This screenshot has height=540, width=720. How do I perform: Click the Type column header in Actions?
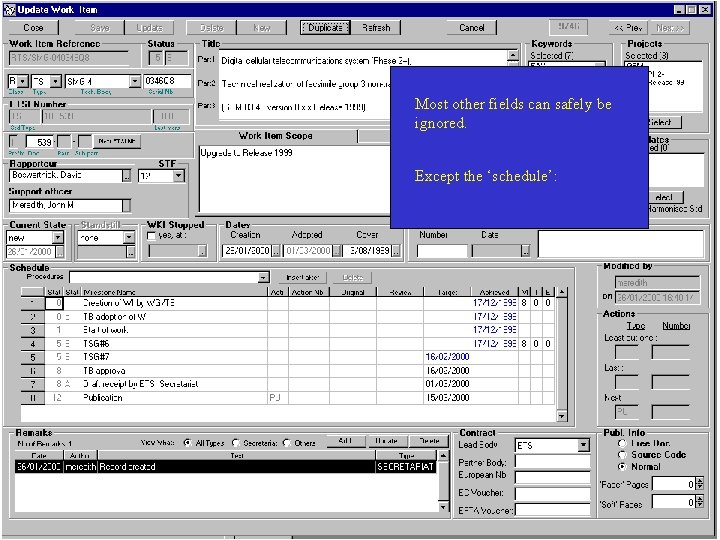click(x=636, y=326)
